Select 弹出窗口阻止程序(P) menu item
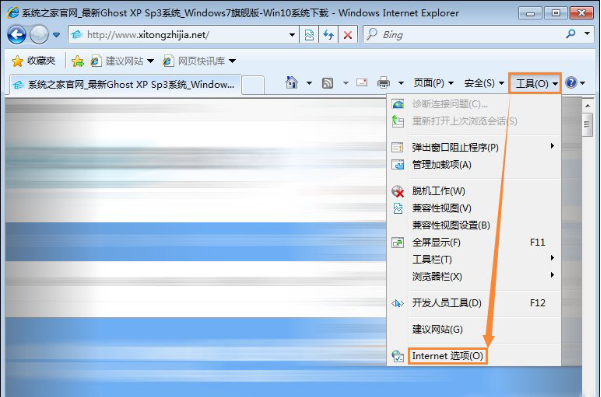Viewport: 601px width, 397px height. [x=474, y=147]
